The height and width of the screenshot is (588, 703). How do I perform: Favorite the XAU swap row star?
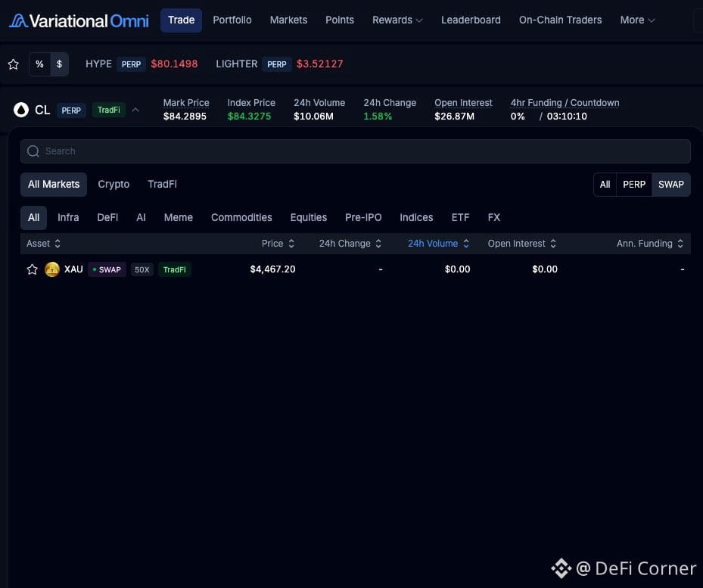[x=33, y=269]
